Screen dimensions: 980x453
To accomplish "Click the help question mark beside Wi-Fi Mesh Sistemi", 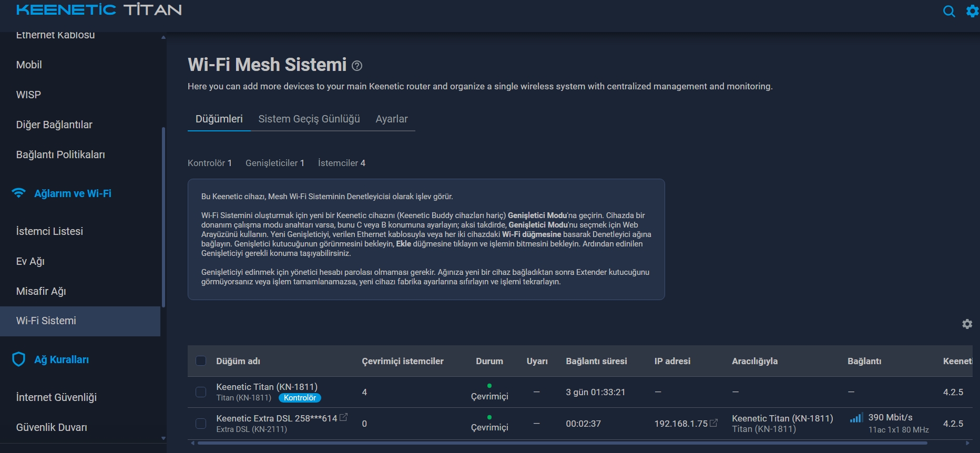I will (357, 66).
